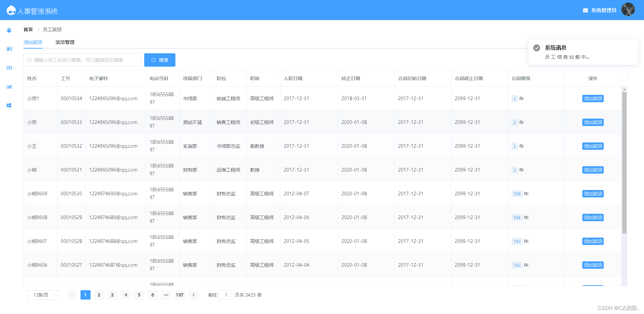Click the page jump input field
The width and height of the screenshot is (644, 314).
coord(226,295)
